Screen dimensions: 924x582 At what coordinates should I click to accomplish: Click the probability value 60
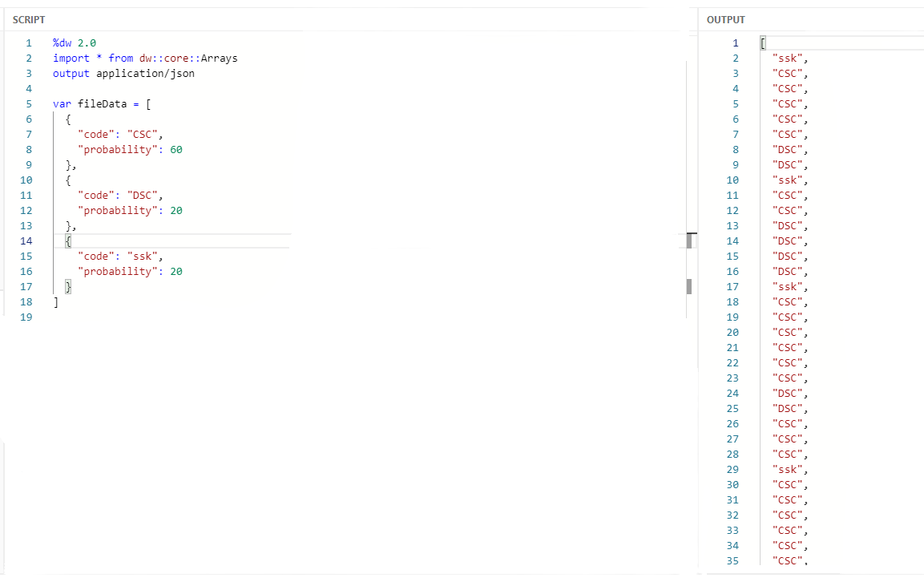pyautogui.click(x=176, y=149)
